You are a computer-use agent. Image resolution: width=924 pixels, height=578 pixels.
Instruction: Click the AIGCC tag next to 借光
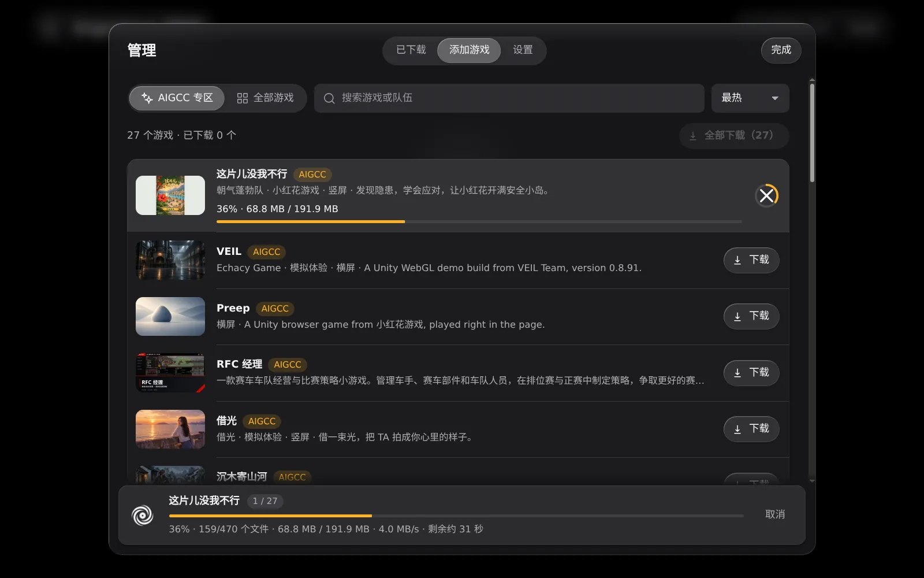262,421
